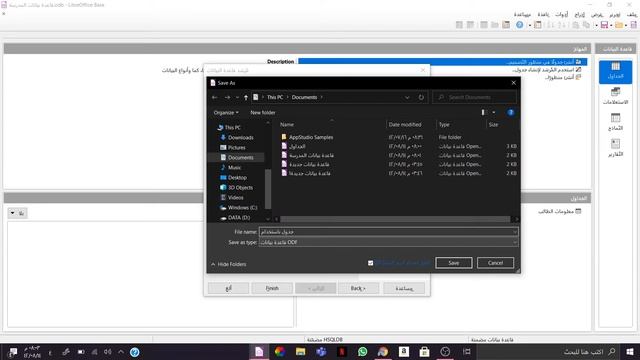Click the folder tree vertical scrollbar
Screen dimensions: 640x360
[268, 189]
